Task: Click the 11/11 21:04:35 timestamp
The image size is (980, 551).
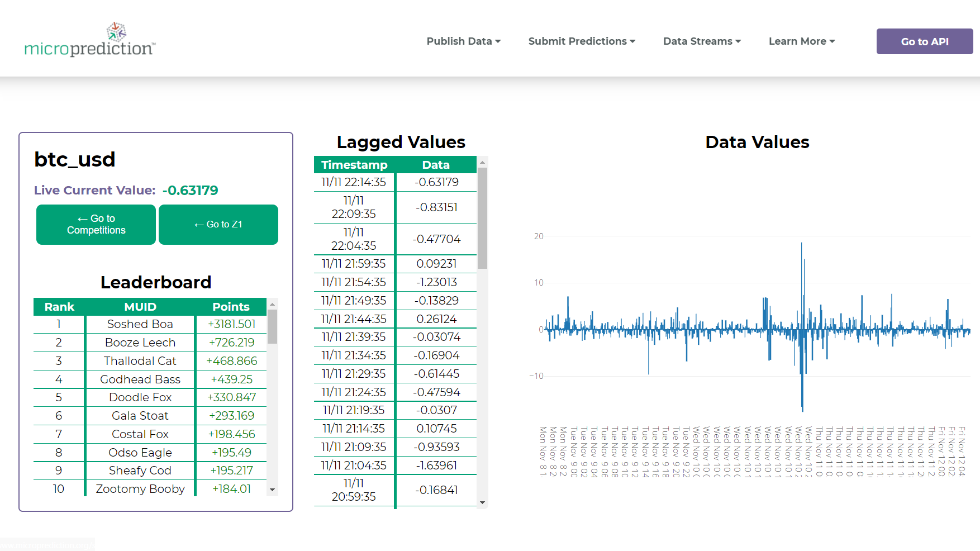Action: tap(354, 465)
